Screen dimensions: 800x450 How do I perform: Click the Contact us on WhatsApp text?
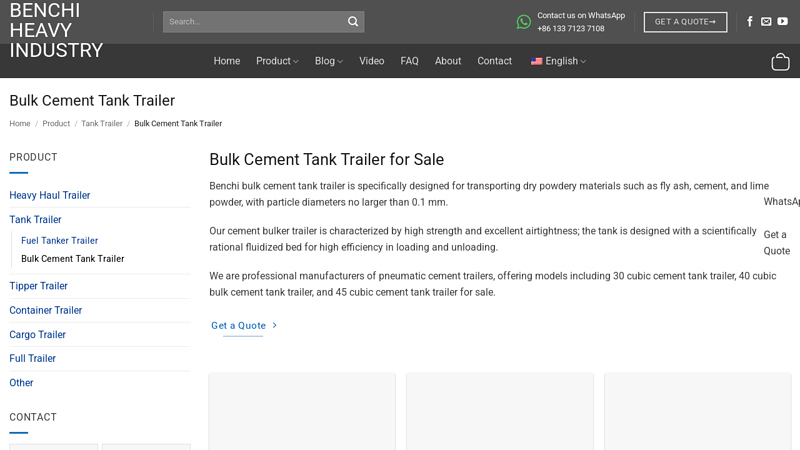[581, 15]
